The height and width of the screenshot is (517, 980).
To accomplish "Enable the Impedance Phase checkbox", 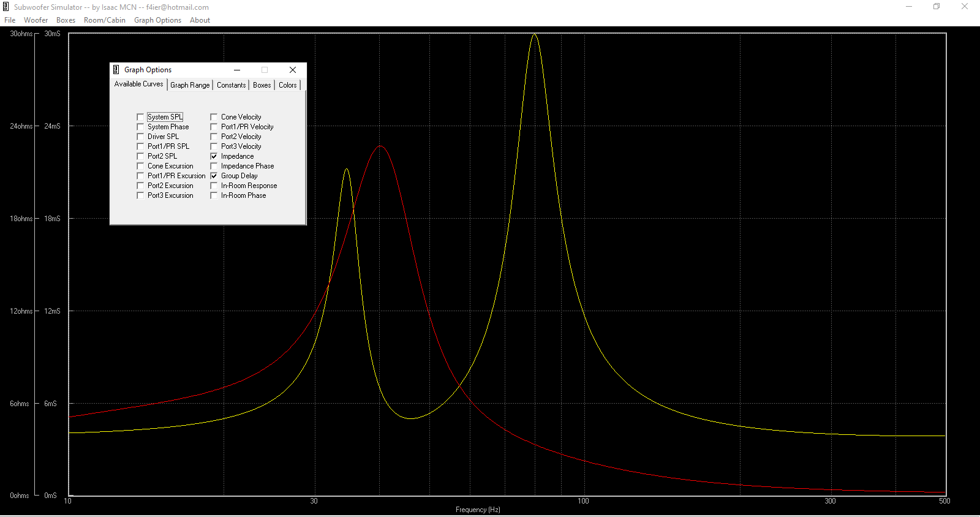I will pyautogui.click(x=214, y=166).
